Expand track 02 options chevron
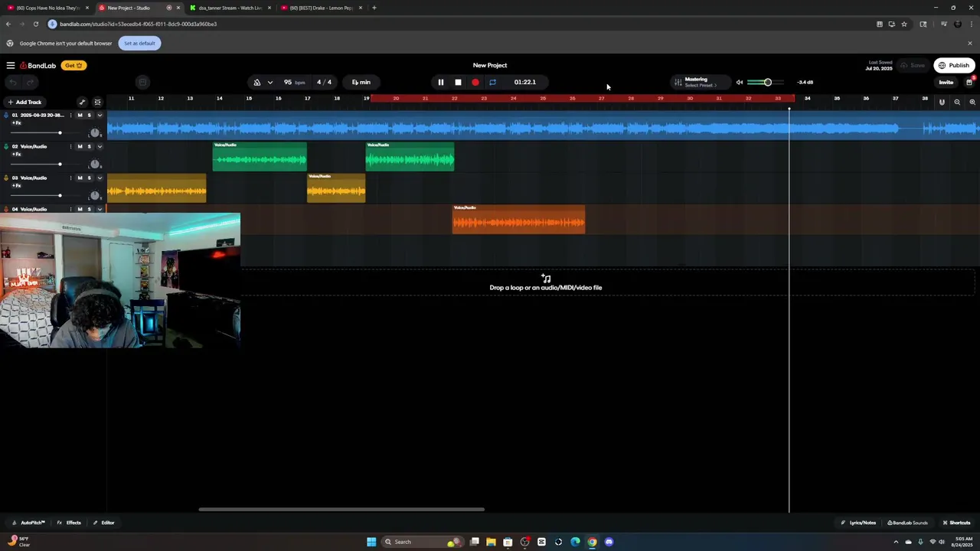Viewport: 980px width, 551px height. pos(100,147)
